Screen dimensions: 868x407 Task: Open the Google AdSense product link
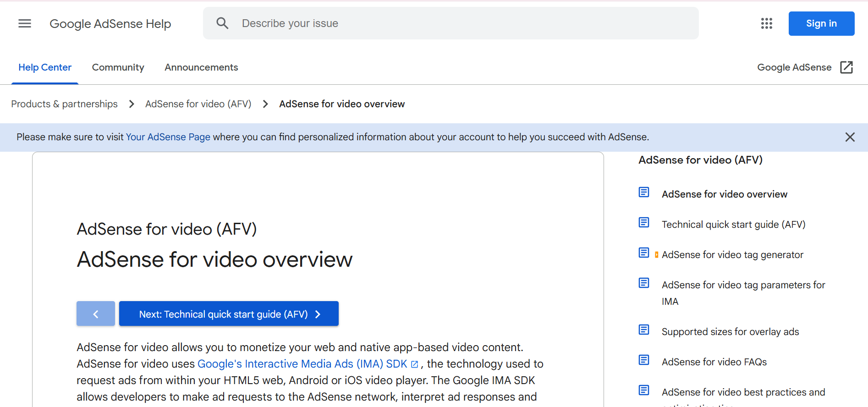(x=794, y=67)
